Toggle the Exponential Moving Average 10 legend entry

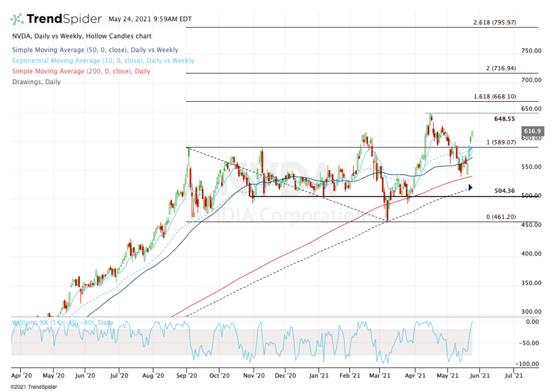pyautogui.click(x=103, y=61)
